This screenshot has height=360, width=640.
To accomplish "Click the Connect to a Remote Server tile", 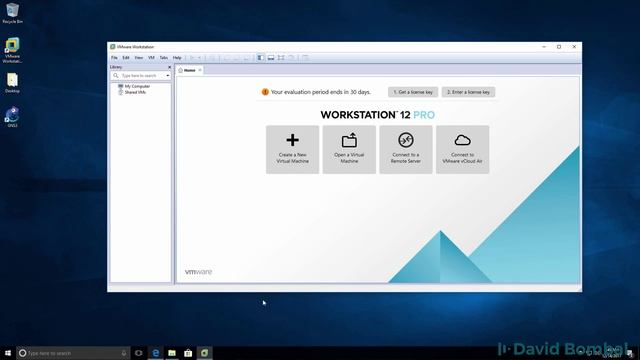I will (406, 149).
